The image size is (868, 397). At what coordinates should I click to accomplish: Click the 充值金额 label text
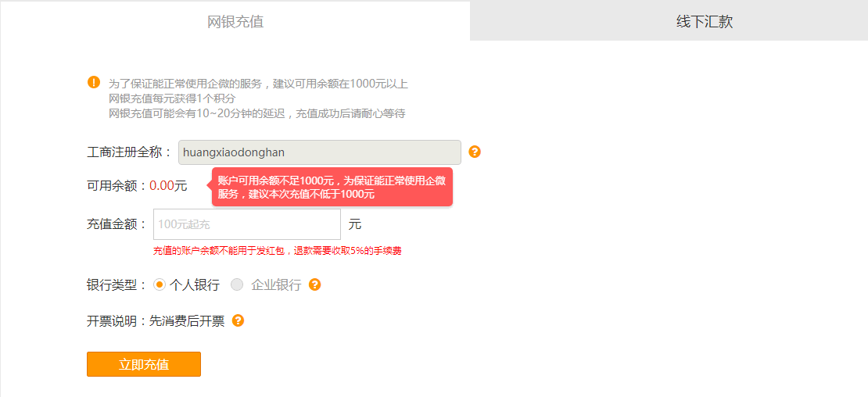tap(117, 224)
